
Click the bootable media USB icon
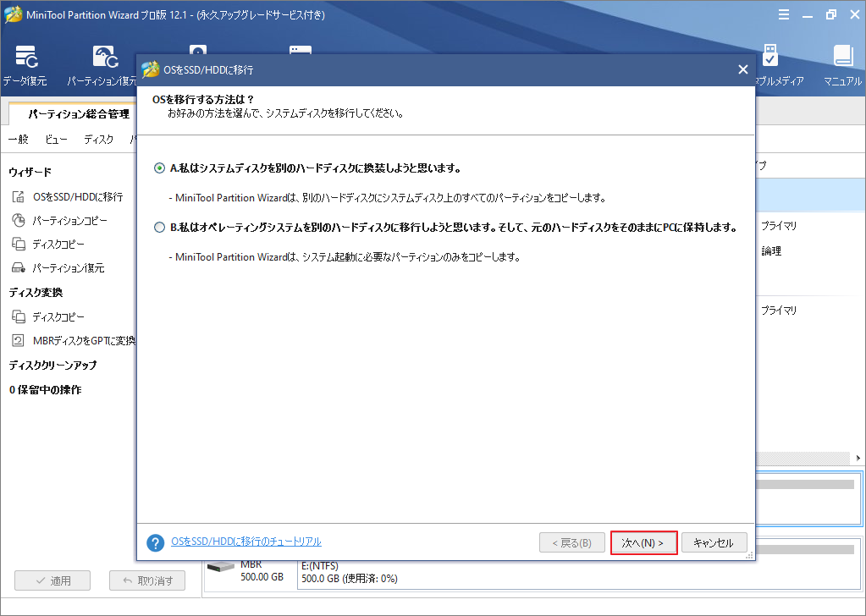click(770, 58)
